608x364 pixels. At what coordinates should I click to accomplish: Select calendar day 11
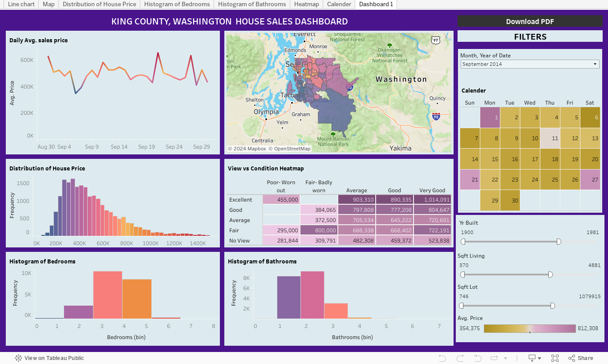550,138
